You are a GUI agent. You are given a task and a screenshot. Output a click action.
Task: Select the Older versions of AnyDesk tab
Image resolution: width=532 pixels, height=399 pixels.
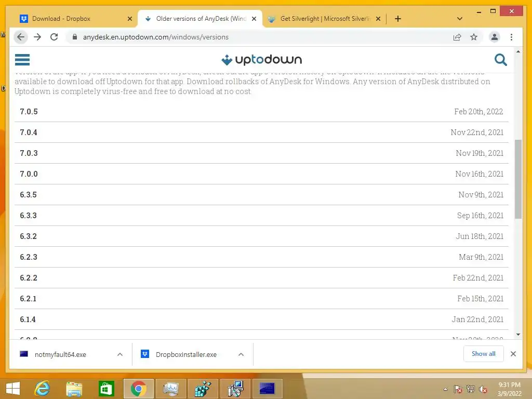pyautogui.click(x=200, y=19)
